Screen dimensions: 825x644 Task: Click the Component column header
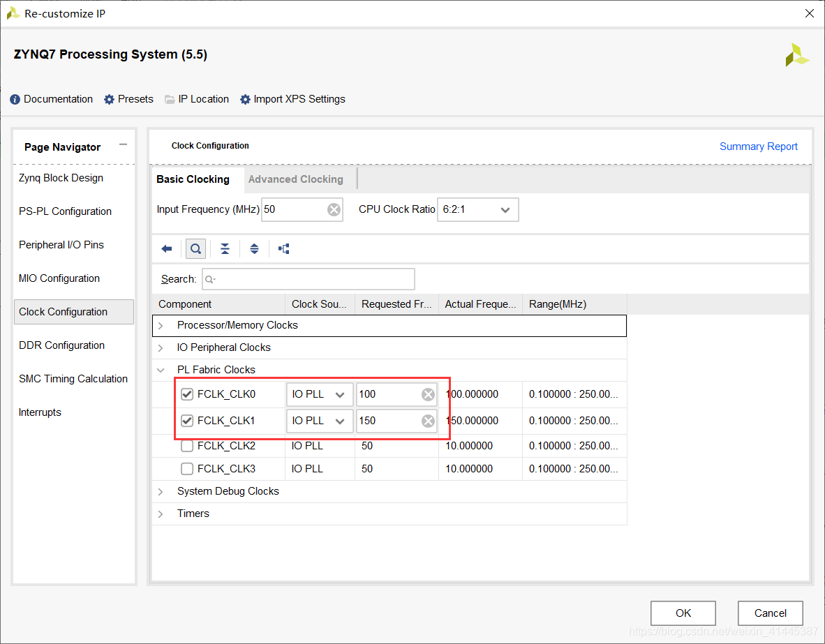click(x=219, y=305)
